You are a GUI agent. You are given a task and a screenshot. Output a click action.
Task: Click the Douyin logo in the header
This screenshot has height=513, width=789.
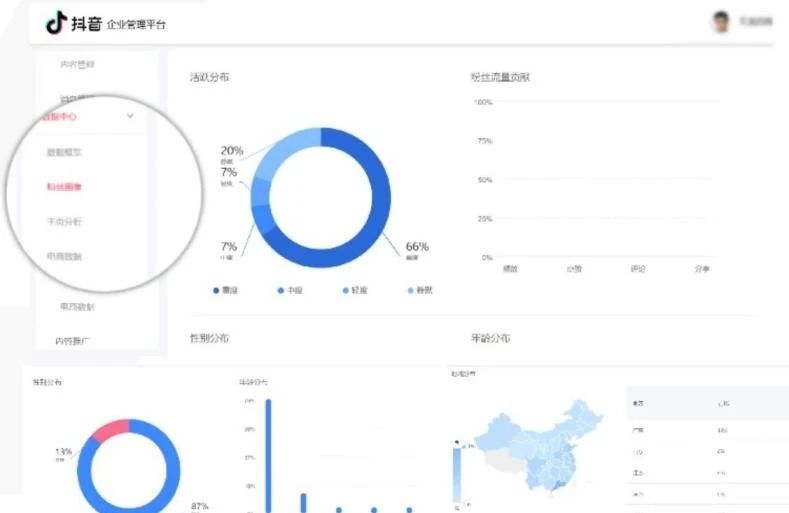(x=56, y=23)
